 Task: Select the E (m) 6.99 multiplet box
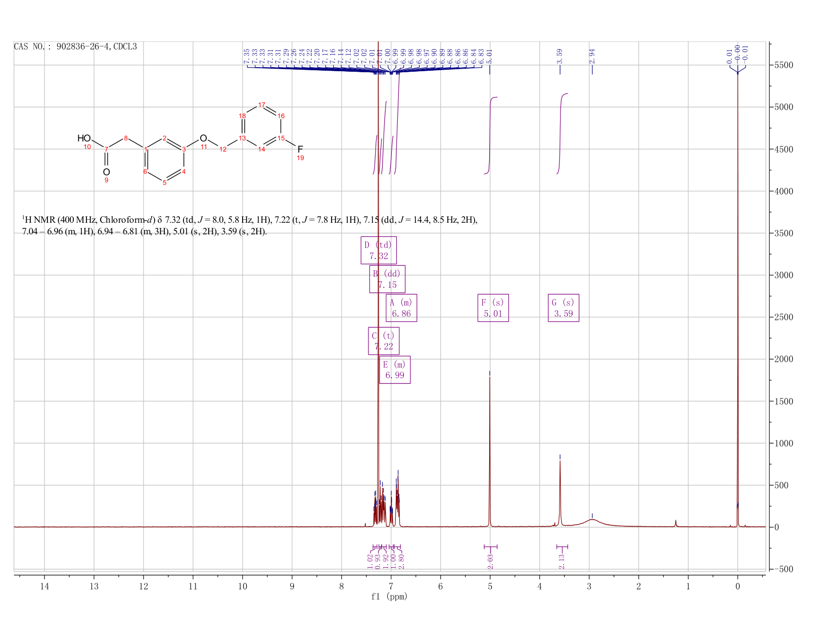[395, 370]
